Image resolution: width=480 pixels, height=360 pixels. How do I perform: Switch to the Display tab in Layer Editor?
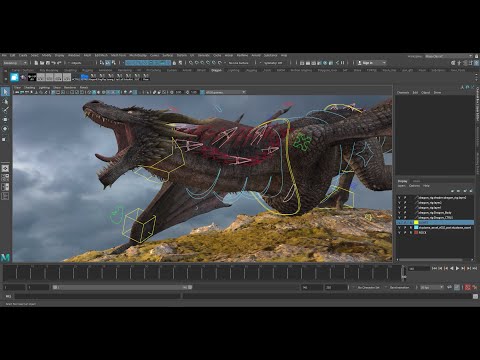[402, 181]
